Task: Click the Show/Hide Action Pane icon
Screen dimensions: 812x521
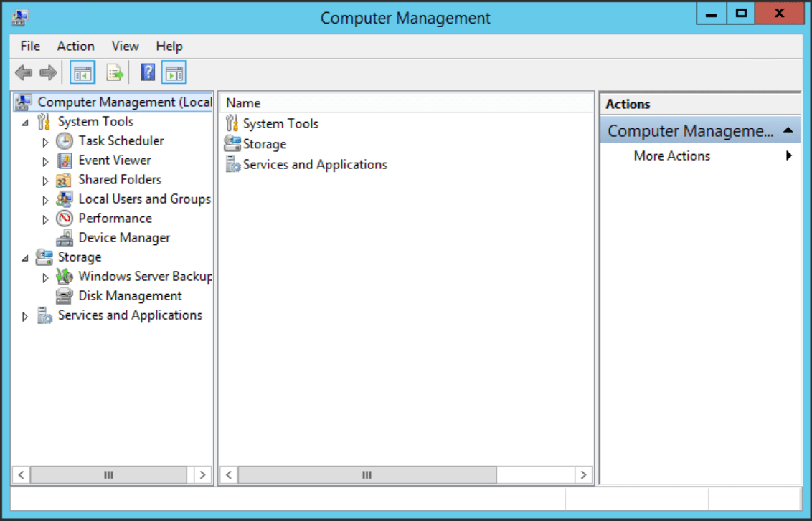Action: coord(173,72)
